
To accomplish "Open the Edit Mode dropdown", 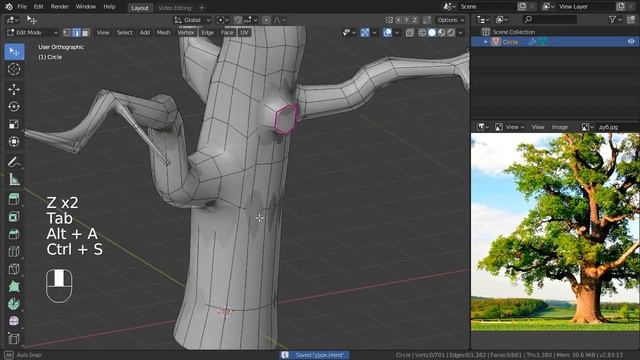I will (32, 33).
